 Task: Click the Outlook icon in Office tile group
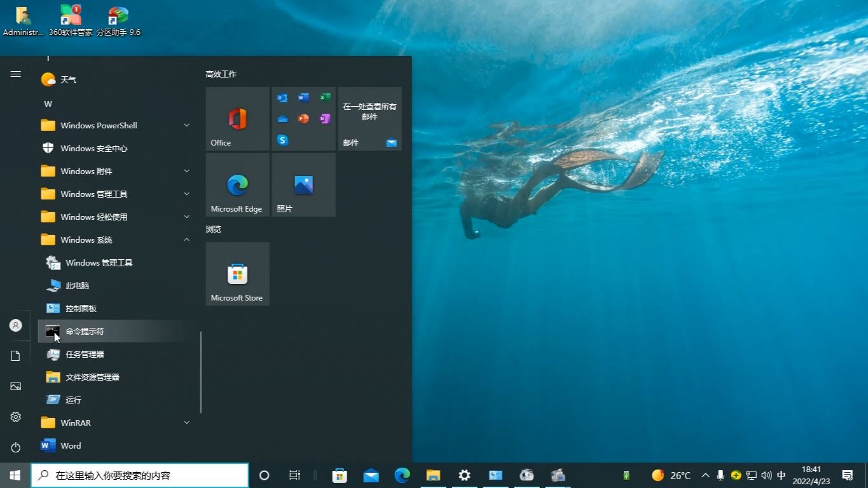(282, 98)
